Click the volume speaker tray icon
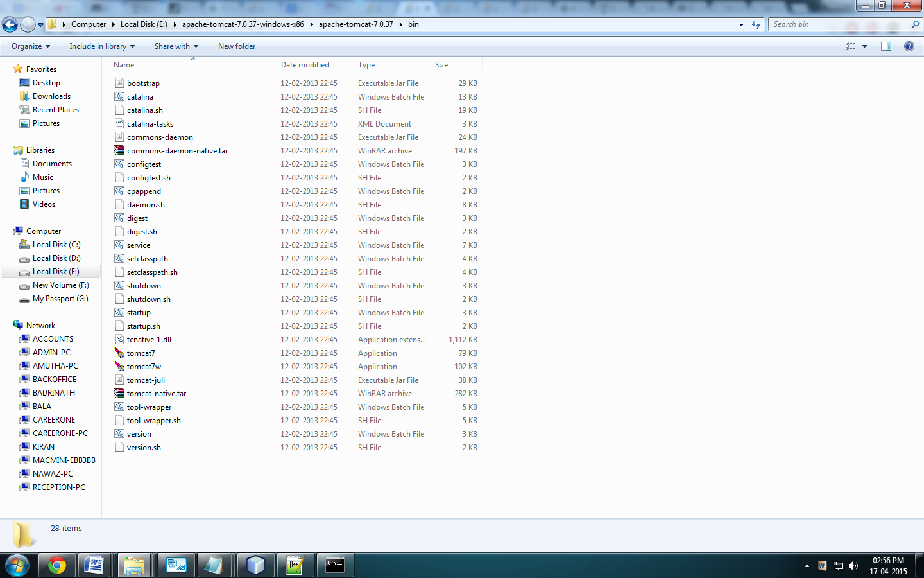924x578 pixels. coord(853,566)
